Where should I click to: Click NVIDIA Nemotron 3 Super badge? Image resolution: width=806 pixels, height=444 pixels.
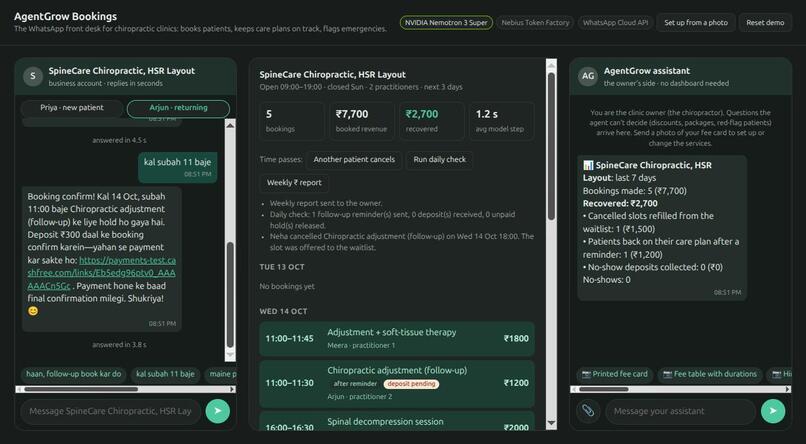[446, 23]
